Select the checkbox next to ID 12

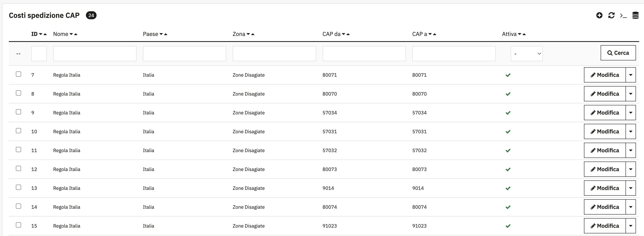(18, 168)
